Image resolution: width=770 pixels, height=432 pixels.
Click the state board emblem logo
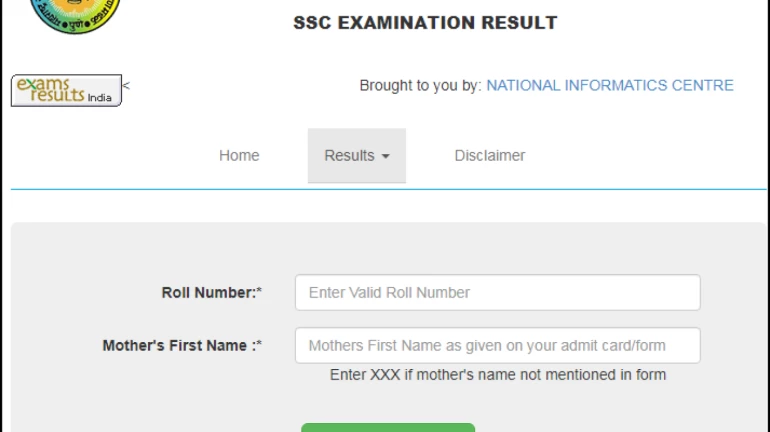(74, 15)
